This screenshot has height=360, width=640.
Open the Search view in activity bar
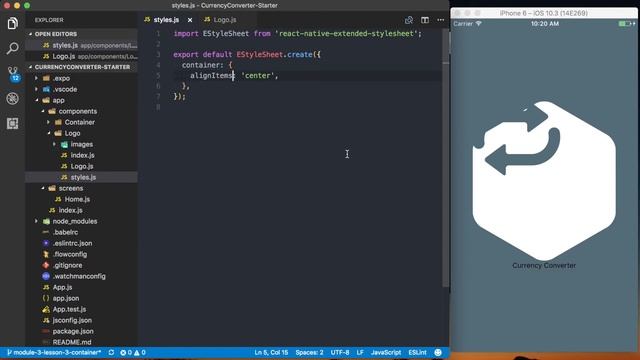pyautogui.click(x=12, y=49)
